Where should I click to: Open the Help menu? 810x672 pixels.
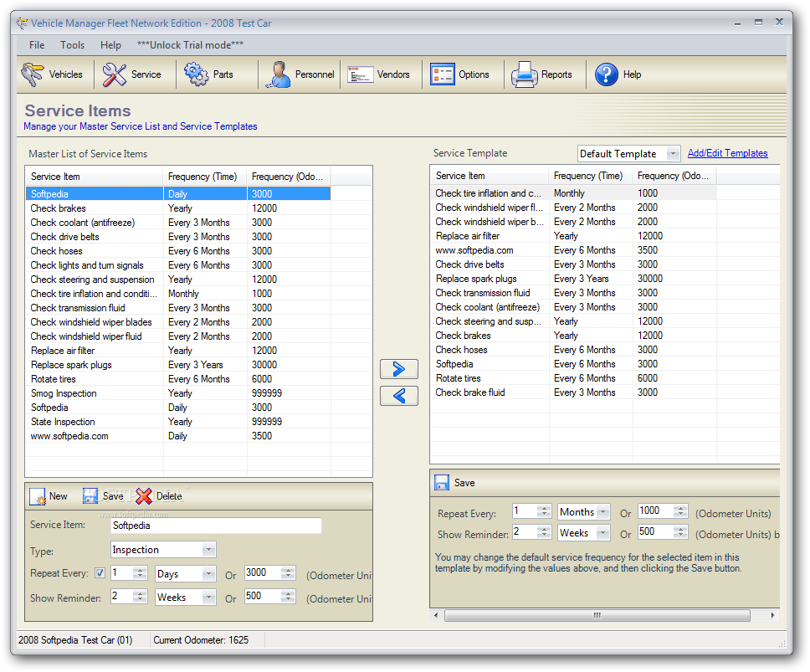click(110, 45)
